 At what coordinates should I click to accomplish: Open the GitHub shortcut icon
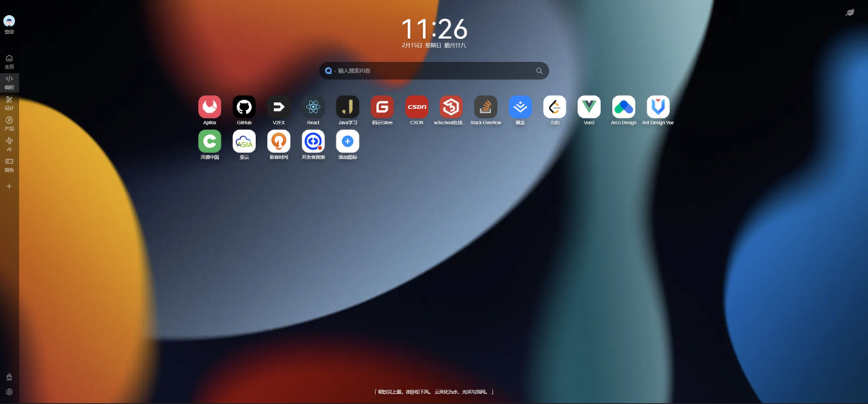click(244, 107)
